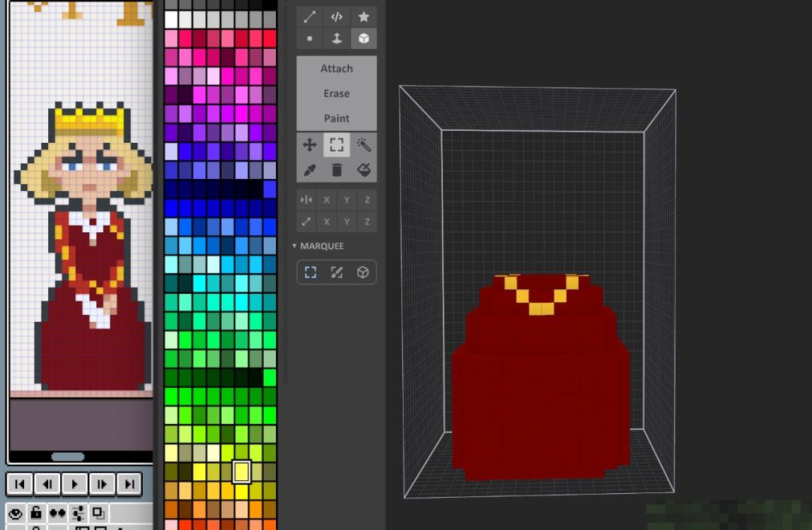812x530 pixels.
Task: Toggle mirror on the X axis
Action: [326, 200]
